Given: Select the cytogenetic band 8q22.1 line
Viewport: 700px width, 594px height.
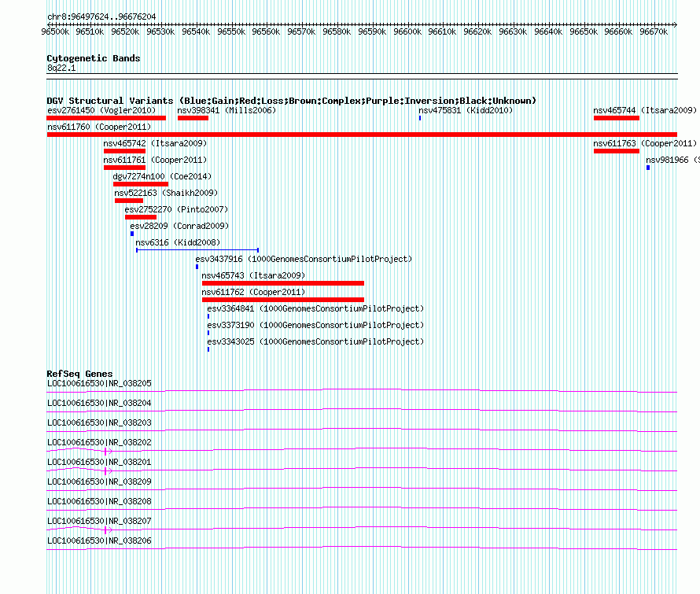Looking at the screenshot, I should 362,76.
